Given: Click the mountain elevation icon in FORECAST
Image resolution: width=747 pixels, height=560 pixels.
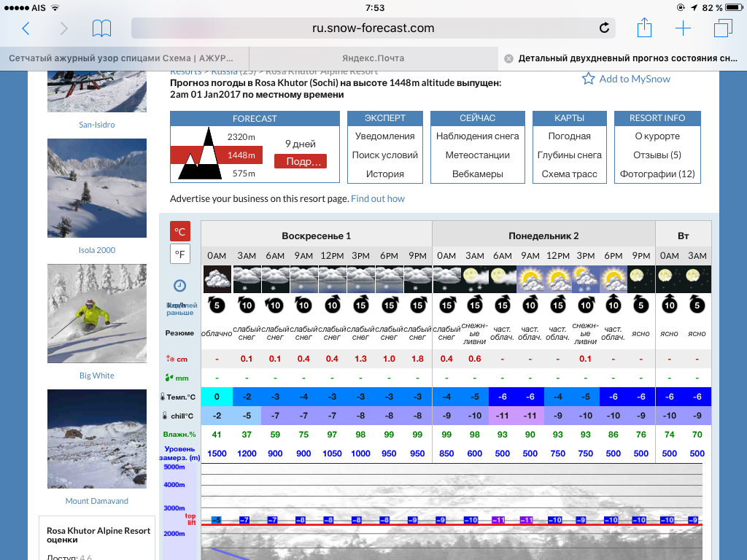Looking at the screenshot, I should 200,153.
